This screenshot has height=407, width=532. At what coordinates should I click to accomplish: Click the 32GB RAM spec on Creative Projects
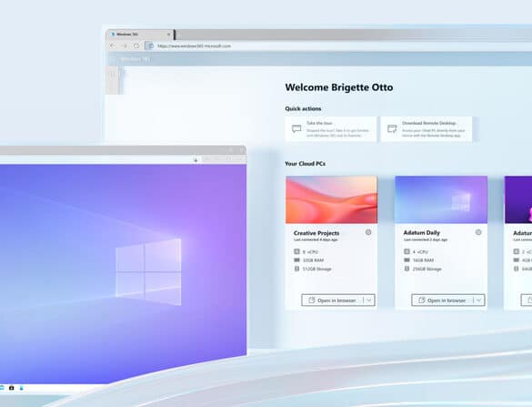click(x=309, y=260)
